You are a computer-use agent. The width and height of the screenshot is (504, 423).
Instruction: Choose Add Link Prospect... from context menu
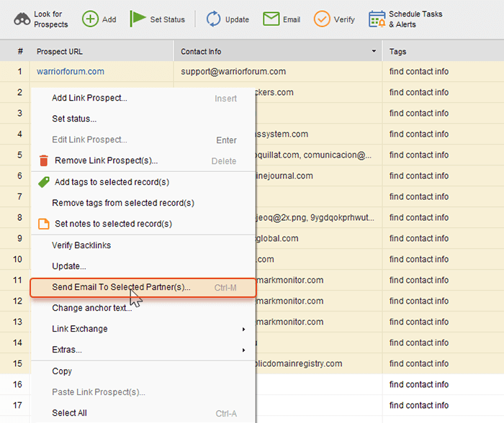point(143,98)
